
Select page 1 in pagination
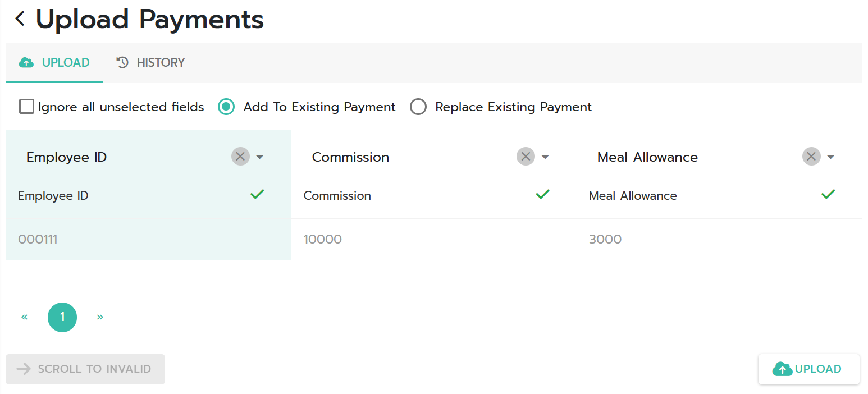pos(62,318)
